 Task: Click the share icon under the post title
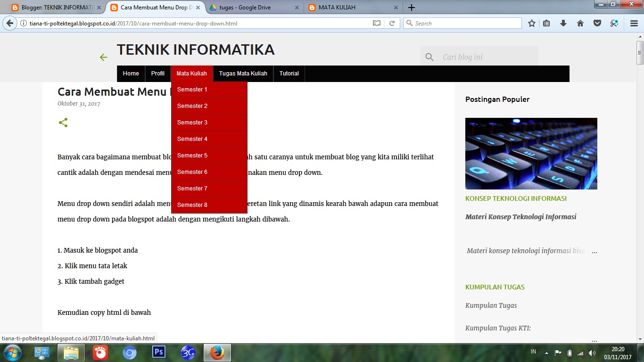point(63,122)
